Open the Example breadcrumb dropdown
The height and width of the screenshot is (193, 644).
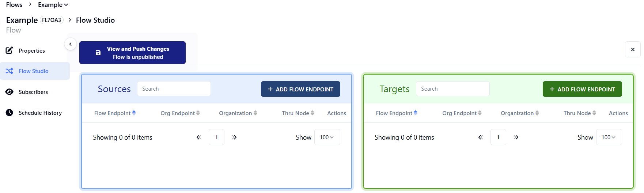pos(53,5)
